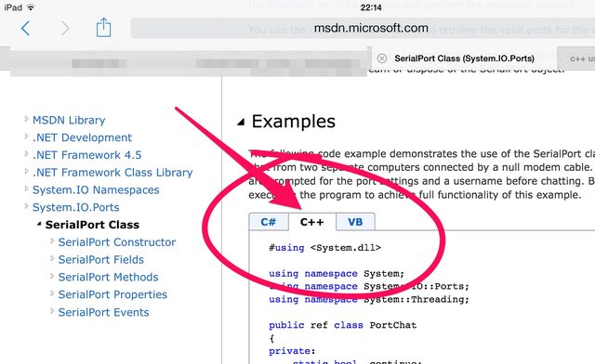Screen dimensions: 595x364
Task: Tap the '#using <System.dll>' code line
Action: (324, 248)
